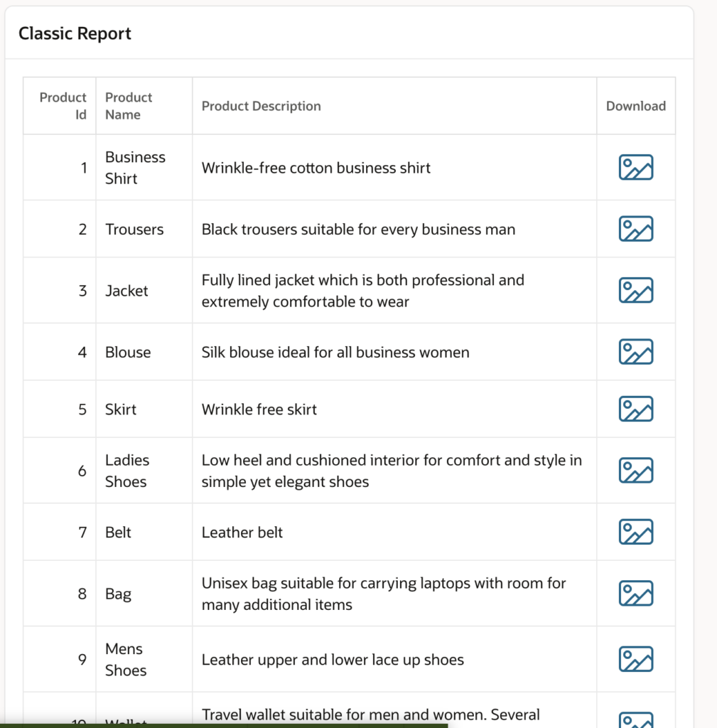This screenshot has height=728, width=717.
Task: Click the Product Id column header
Action: point(63,106)
